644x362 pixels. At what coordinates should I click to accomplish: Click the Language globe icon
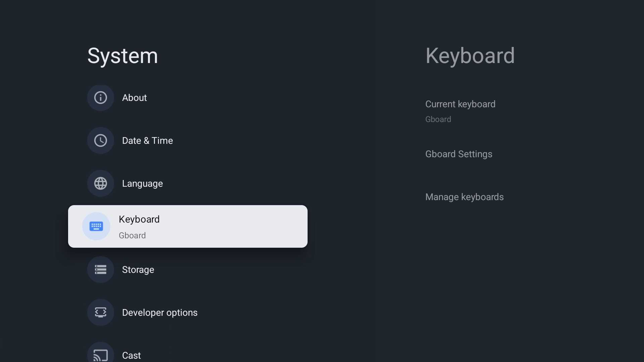click(101, 183)
